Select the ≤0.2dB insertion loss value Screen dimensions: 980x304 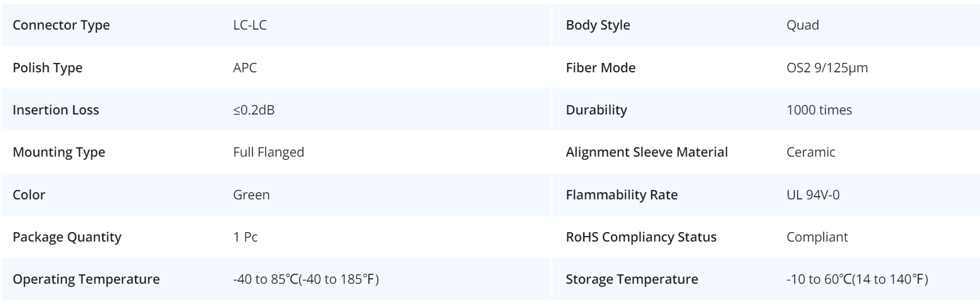[x=254, y=110]
